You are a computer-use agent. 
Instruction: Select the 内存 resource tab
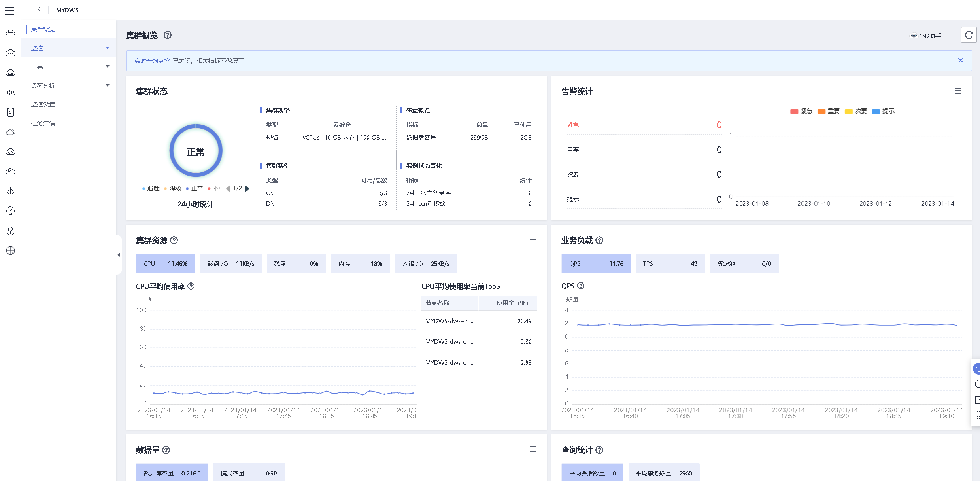point(360,264)
